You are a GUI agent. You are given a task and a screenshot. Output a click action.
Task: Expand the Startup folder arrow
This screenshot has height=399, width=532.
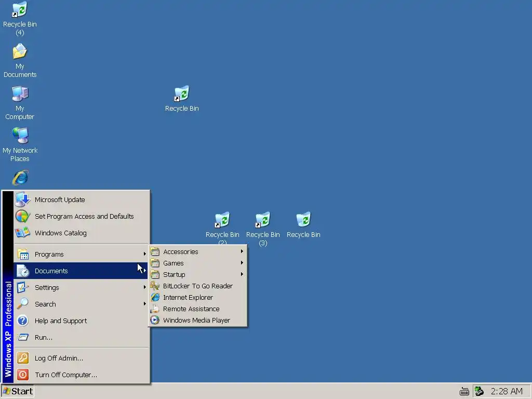point(242,274)
